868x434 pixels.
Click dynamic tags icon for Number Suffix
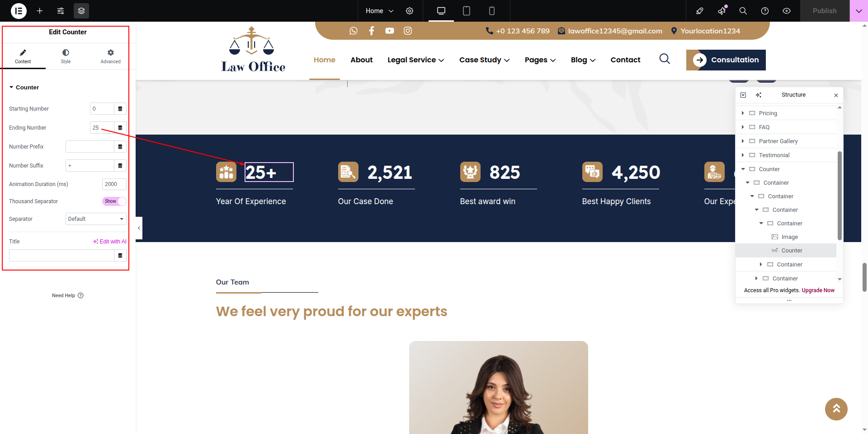pos(120,166)
